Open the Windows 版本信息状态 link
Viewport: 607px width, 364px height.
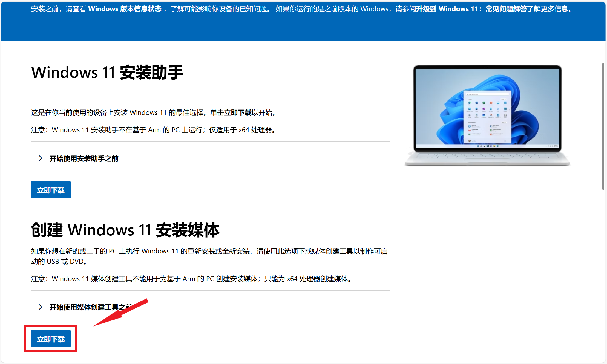[125, 9]
